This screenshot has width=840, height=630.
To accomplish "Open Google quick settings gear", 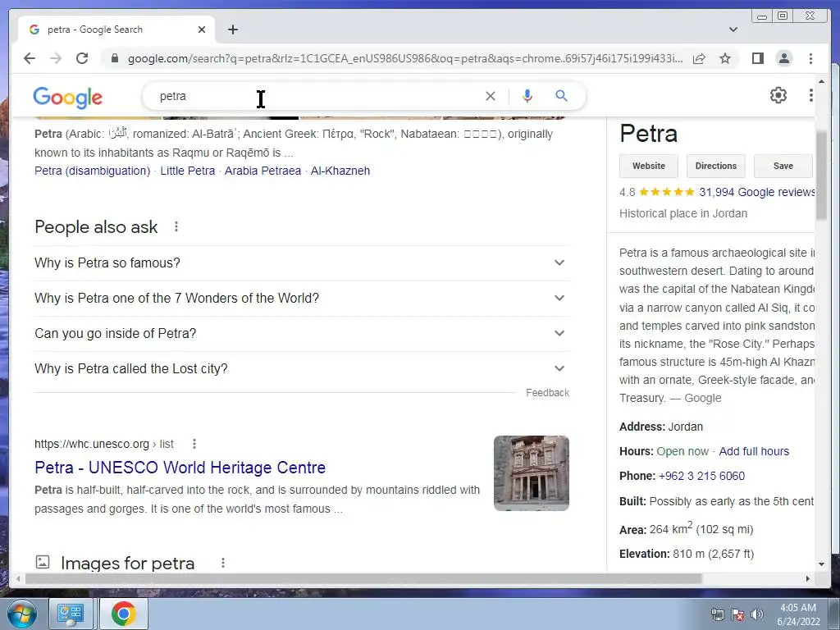I will tap(778, 95).
